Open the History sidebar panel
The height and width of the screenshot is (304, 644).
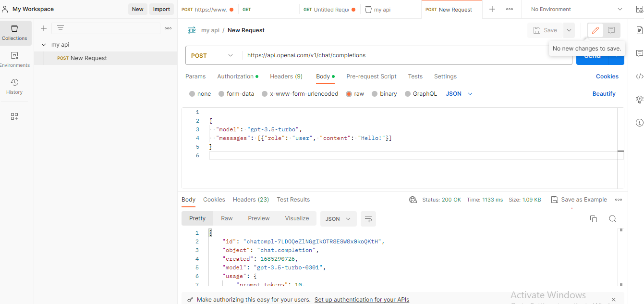pyautogui.click(x=14, y=87)
